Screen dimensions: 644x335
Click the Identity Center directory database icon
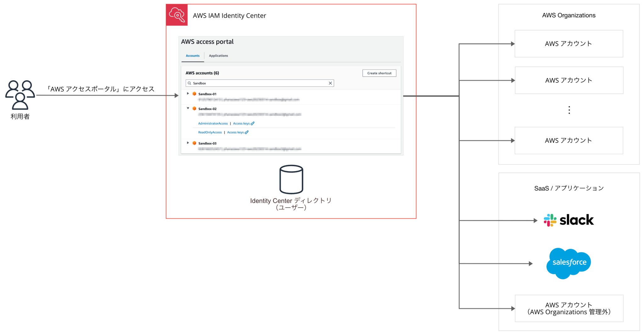point(291,179)
